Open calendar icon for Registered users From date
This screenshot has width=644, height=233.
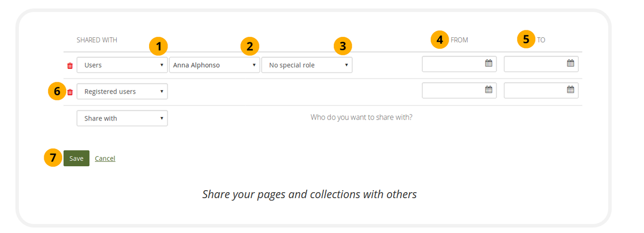(x=488, y=90)
